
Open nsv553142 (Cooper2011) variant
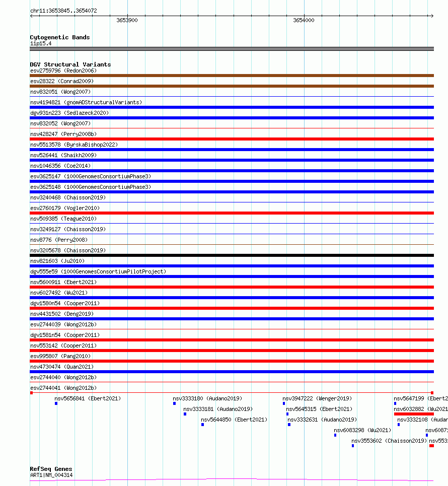tap(63, 345)
